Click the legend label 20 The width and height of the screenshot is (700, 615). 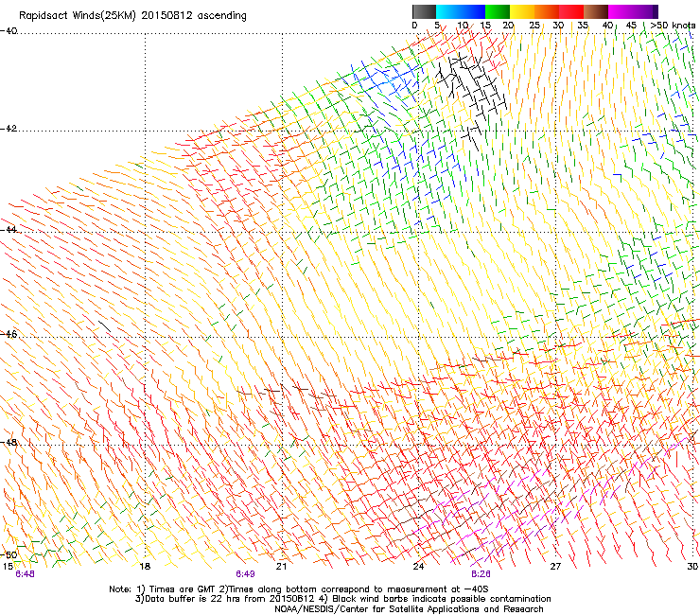508,26
